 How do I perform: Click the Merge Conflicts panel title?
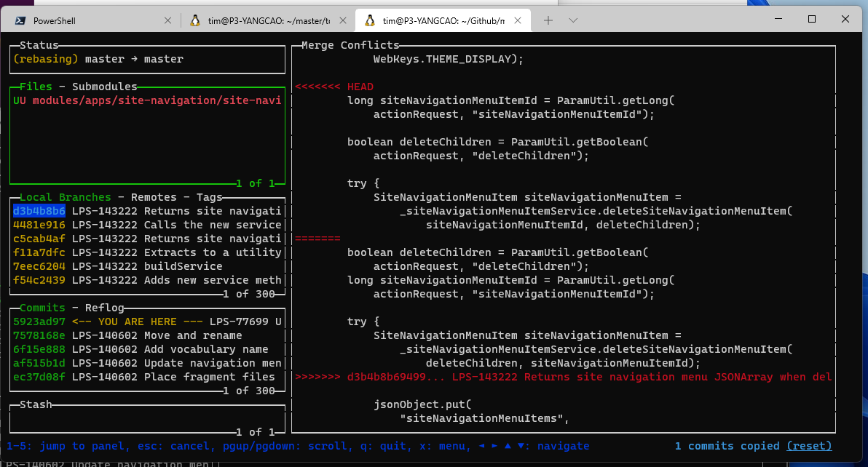click(x=350, y=45)
